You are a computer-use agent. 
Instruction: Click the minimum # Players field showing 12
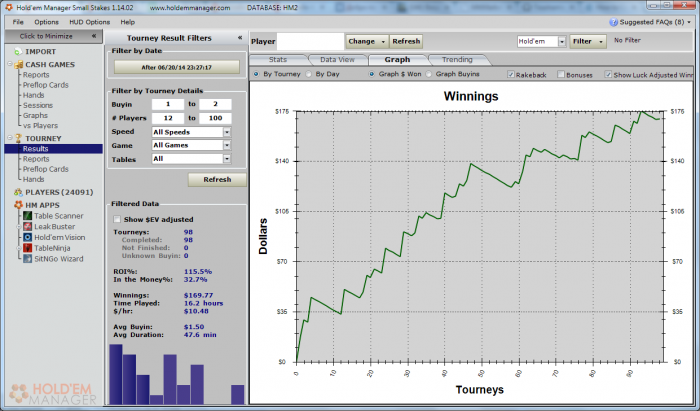(x=168, y=118)
